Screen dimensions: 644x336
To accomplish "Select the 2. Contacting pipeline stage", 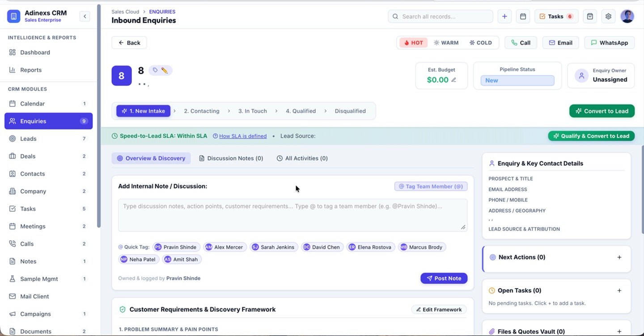I will pyautogui.click(x=202, y=111).
